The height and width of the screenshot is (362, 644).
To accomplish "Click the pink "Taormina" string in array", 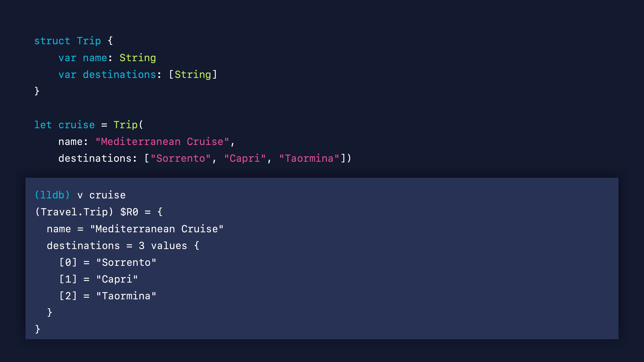I will (x=309, y=158).
